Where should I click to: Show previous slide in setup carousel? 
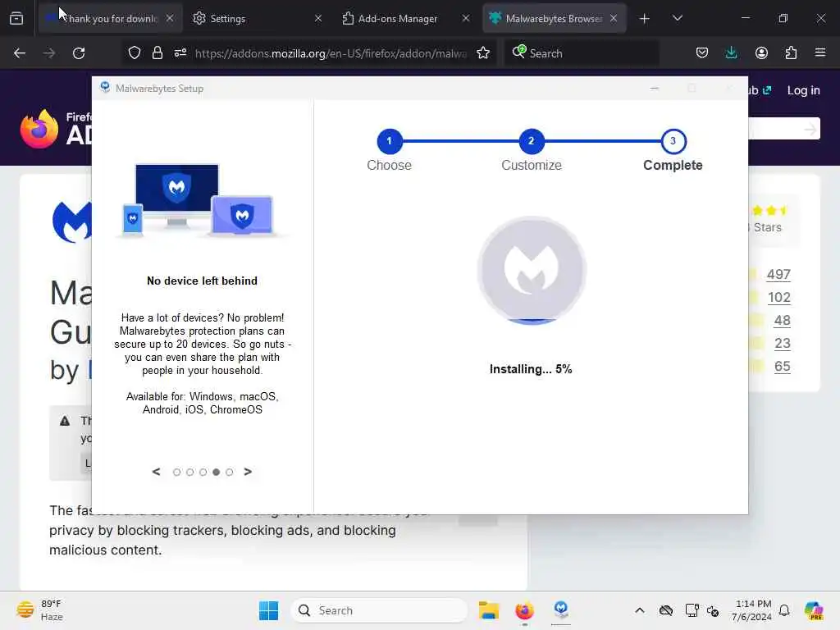(x=156, y=472)
